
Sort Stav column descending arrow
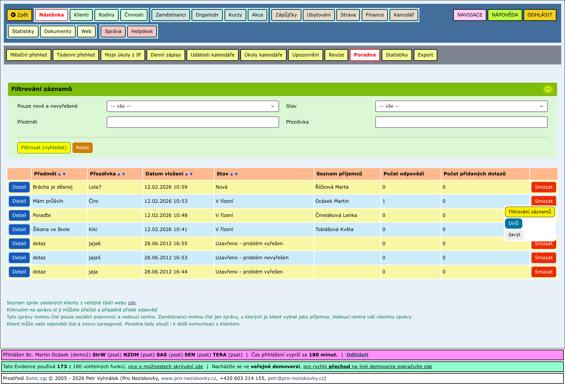coord(236,174)
